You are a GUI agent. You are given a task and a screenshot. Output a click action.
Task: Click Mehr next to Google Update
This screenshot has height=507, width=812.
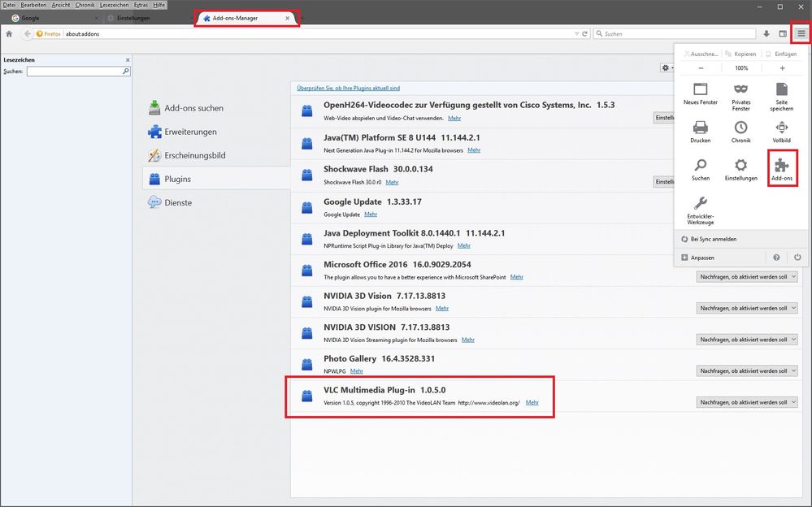(x=371, y=214)
